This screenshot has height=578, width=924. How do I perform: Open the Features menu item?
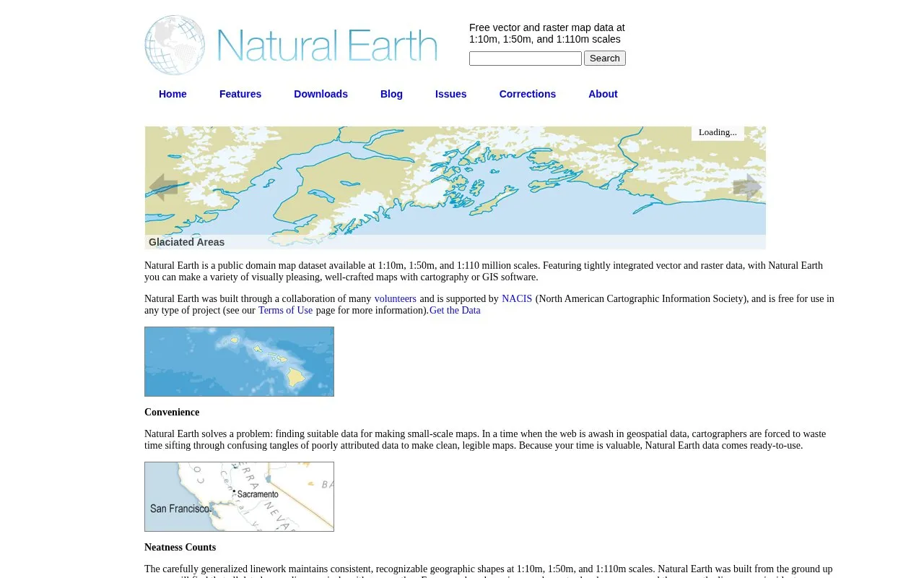pyautogui.click(x=240, y=94)
